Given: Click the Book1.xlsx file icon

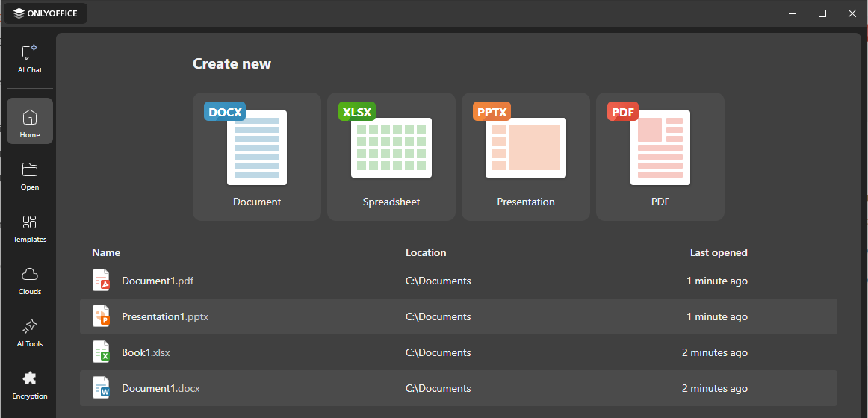Looking at the screenshot, I should click(102, 352).
